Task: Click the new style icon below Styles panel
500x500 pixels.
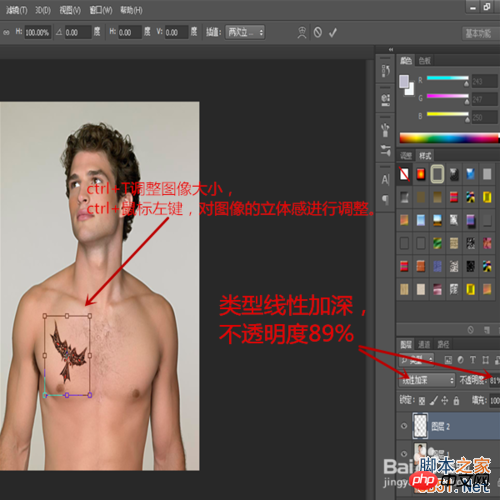Action: (x=487, y=330)
